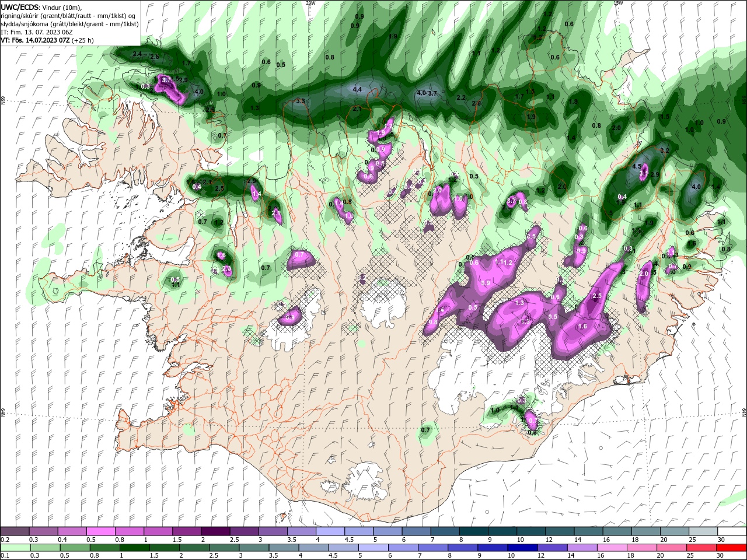Image resolution: width=747 pixels, height=560 pixels.
Task: Click the 'rigning/skúrir' legend description line
Action: click(68, 16)
